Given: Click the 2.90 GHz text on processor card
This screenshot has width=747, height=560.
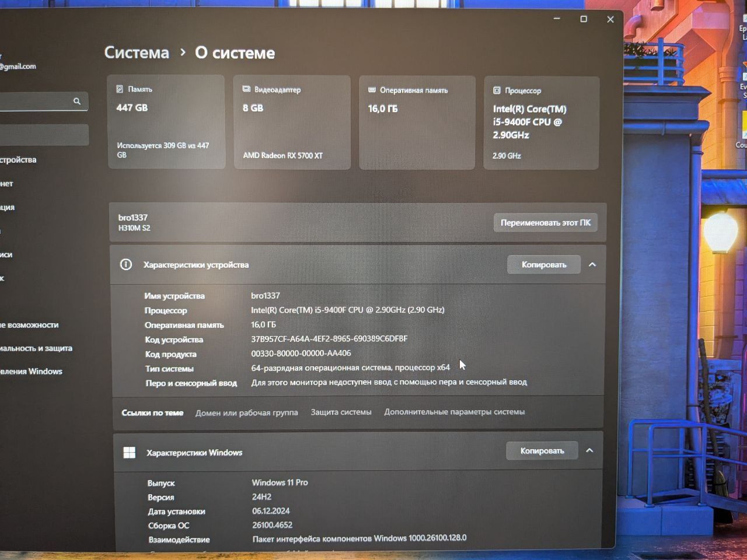Looking at the screenshot, I should point(507,156).
